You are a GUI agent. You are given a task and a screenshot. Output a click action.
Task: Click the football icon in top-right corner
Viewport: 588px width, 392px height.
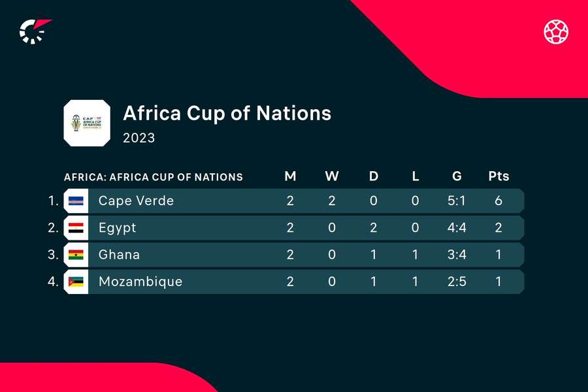pos(556,31)
